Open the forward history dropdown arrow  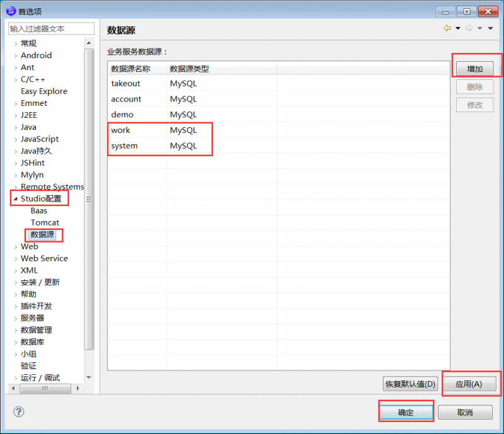click(480, 28)
